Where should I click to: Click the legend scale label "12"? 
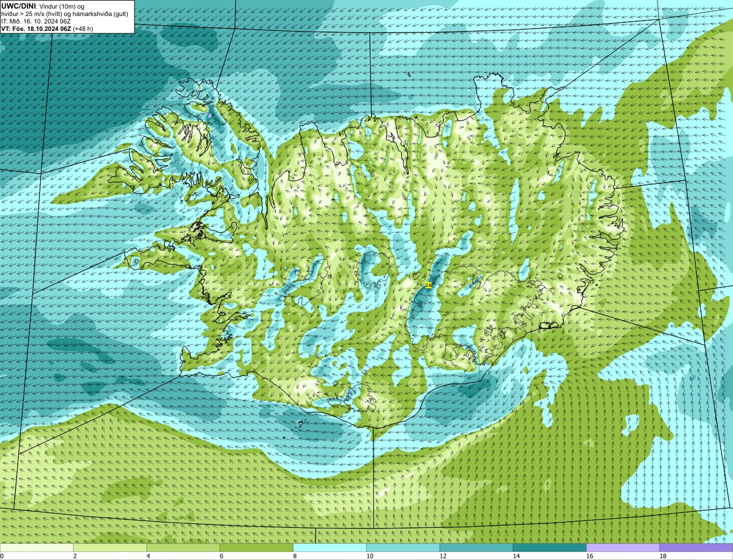tap(443, 556)
